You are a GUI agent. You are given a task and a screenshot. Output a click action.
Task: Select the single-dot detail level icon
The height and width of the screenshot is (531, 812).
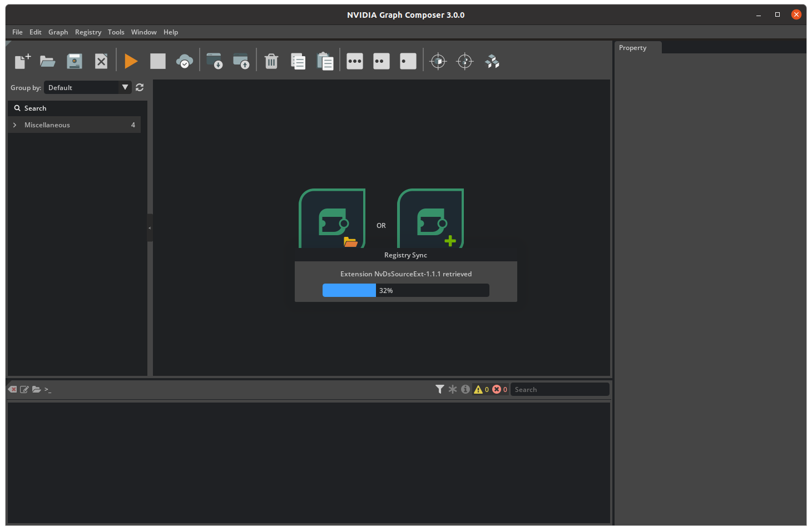pyautogui.click(x=408, y=61)
